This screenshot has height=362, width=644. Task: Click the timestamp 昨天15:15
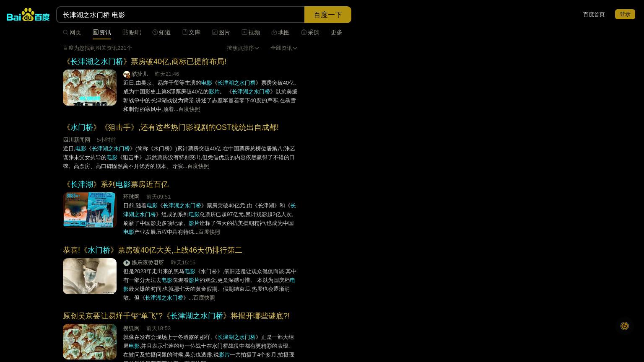coord(183,263)
